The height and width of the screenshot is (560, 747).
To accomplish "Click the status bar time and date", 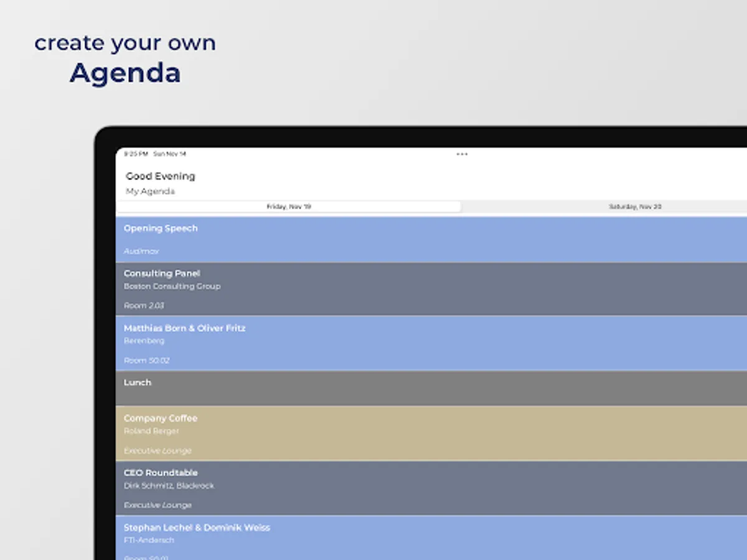I will [x=154, y=154].
